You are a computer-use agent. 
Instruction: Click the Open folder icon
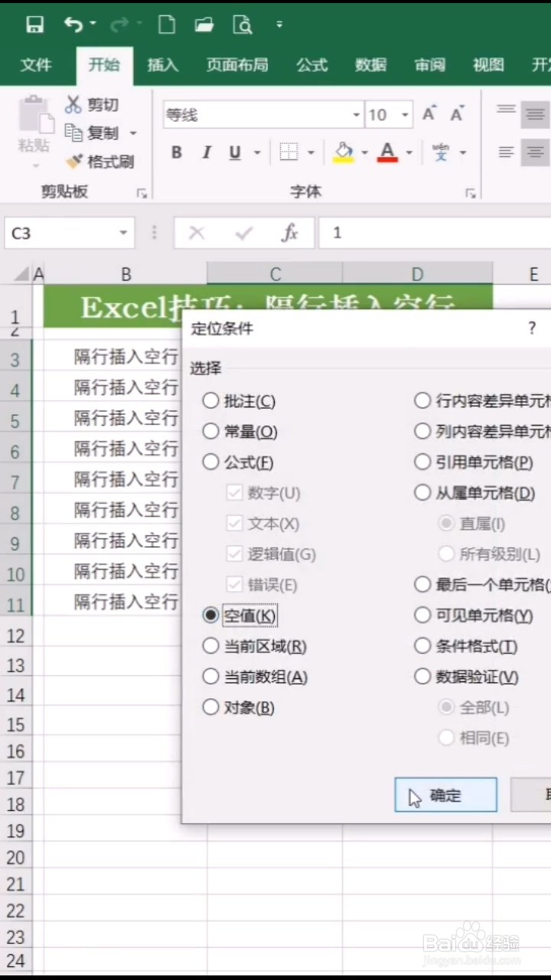(x=204, y=25)
